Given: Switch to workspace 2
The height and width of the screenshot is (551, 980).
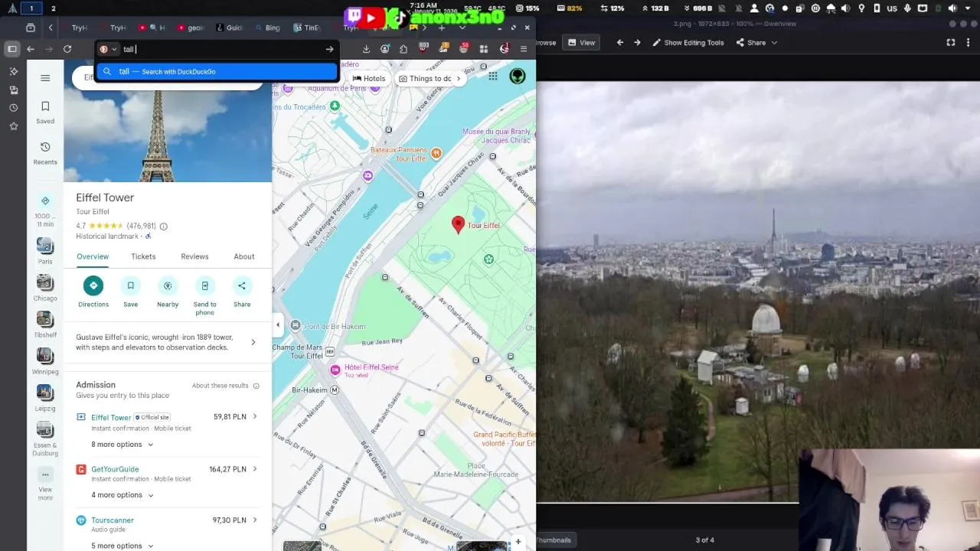Looking at the screenshot, I should tap(53, 8).
